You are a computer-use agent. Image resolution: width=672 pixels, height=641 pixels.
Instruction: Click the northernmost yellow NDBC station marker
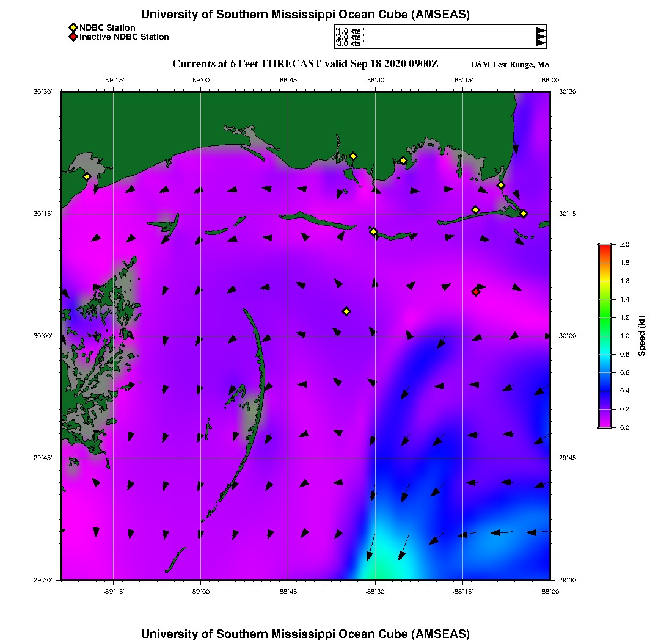pos(353,156)
